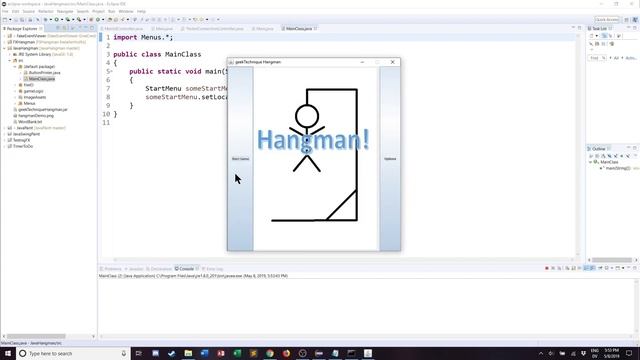
Task: Switch to the MainClass.java editor tab
Action: (x=298, y=29)
